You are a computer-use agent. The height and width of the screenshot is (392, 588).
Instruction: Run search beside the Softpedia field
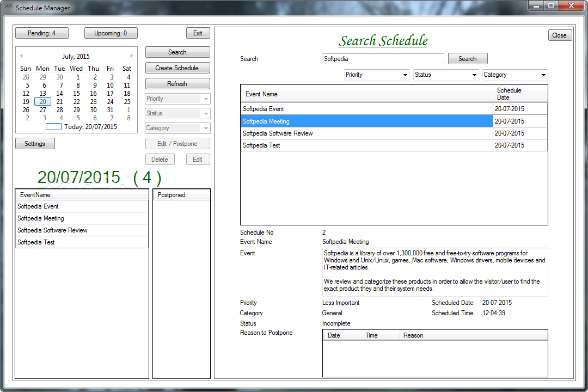click(x=468, y=58)
